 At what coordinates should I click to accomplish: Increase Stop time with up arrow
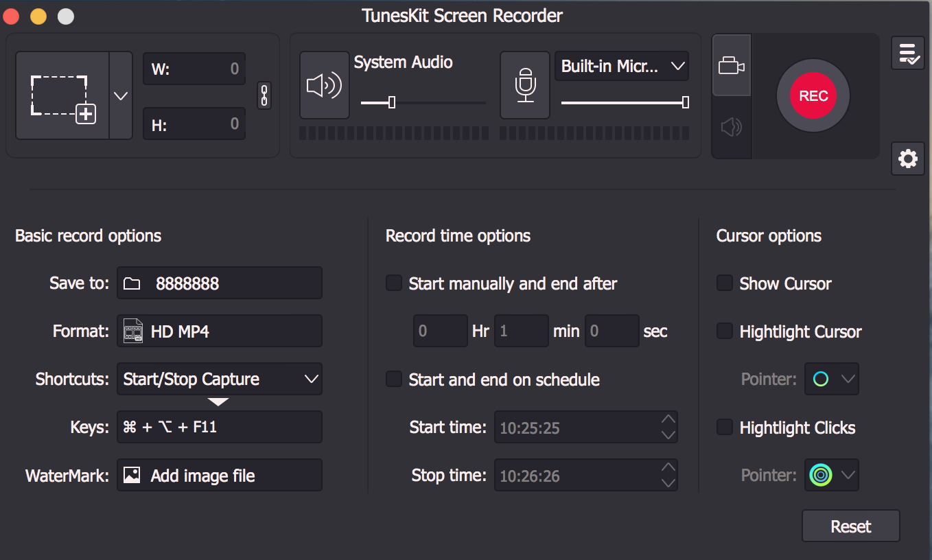668,467
